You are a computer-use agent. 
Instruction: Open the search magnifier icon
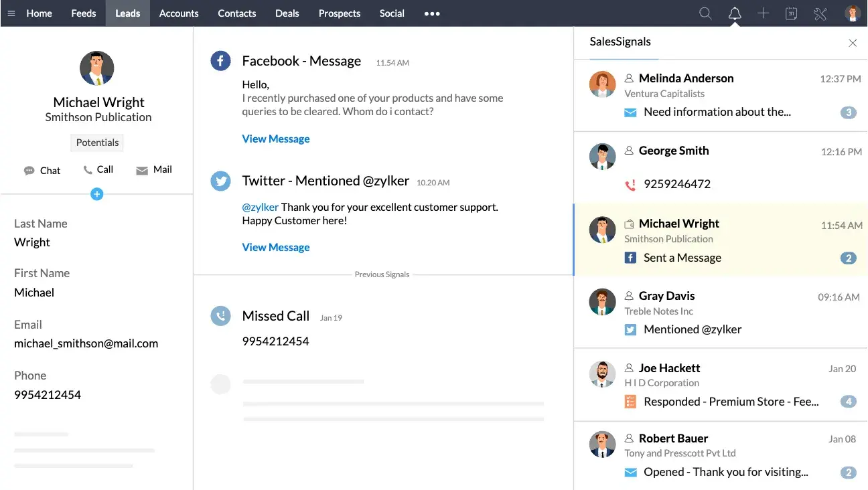tap(705, 13)
